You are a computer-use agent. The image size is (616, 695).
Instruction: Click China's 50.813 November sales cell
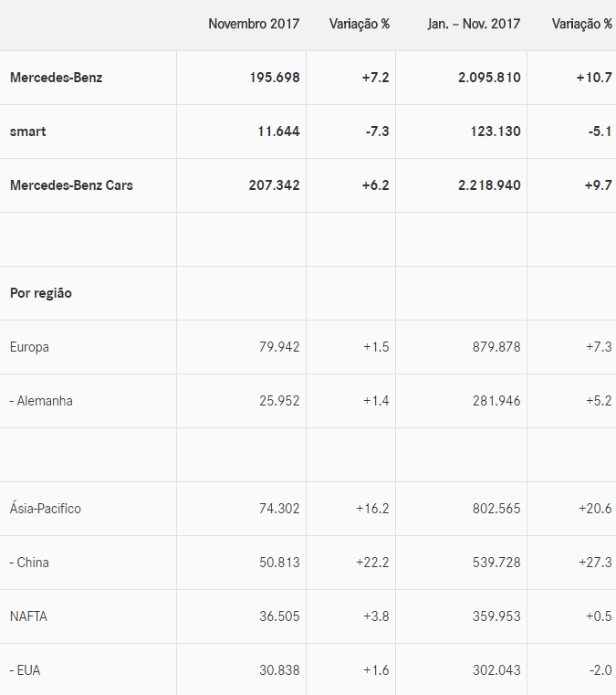tap(279, 563)
